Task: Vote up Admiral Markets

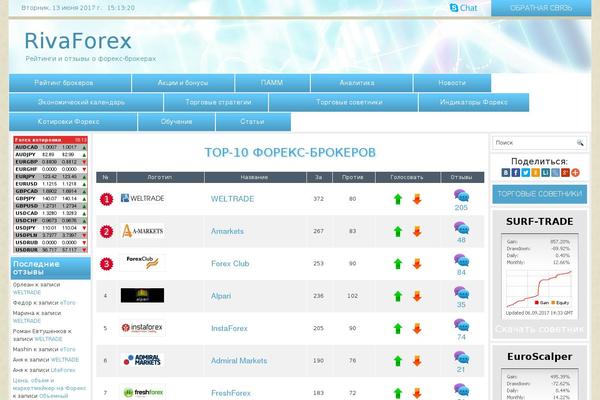Action: 398,361
